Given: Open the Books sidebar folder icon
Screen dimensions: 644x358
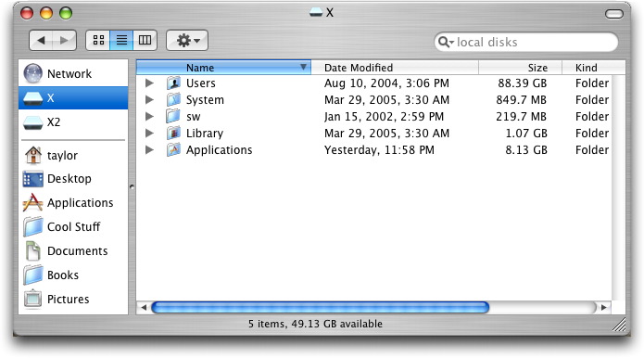Looking at the screenshot, I should (32, 275).
